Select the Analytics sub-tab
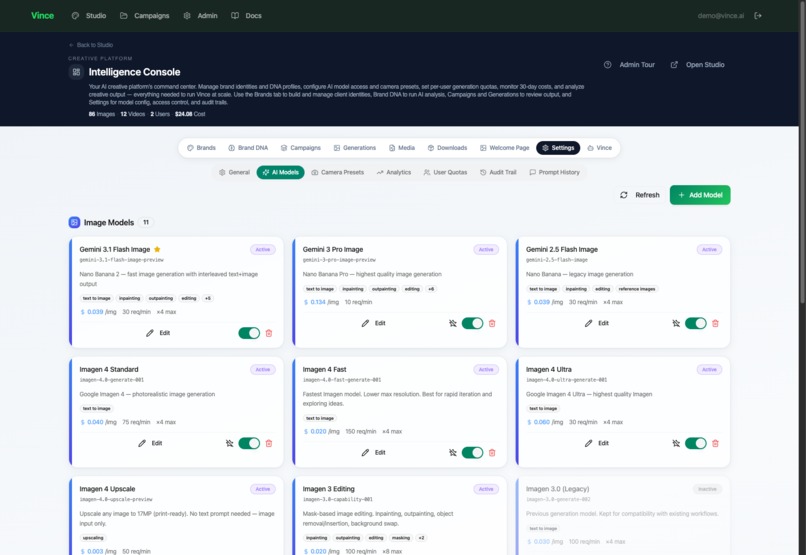 click(394, 172)
